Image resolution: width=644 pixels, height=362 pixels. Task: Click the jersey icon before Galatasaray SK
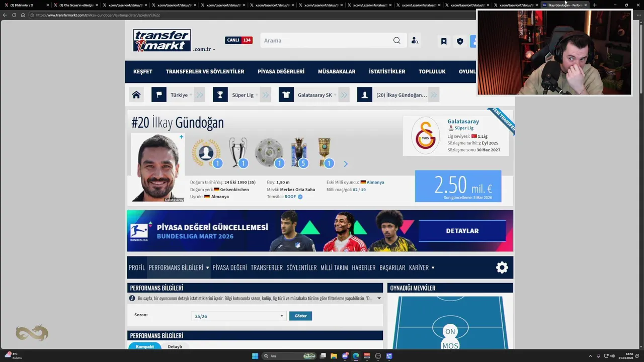click(x=286, y=95)
